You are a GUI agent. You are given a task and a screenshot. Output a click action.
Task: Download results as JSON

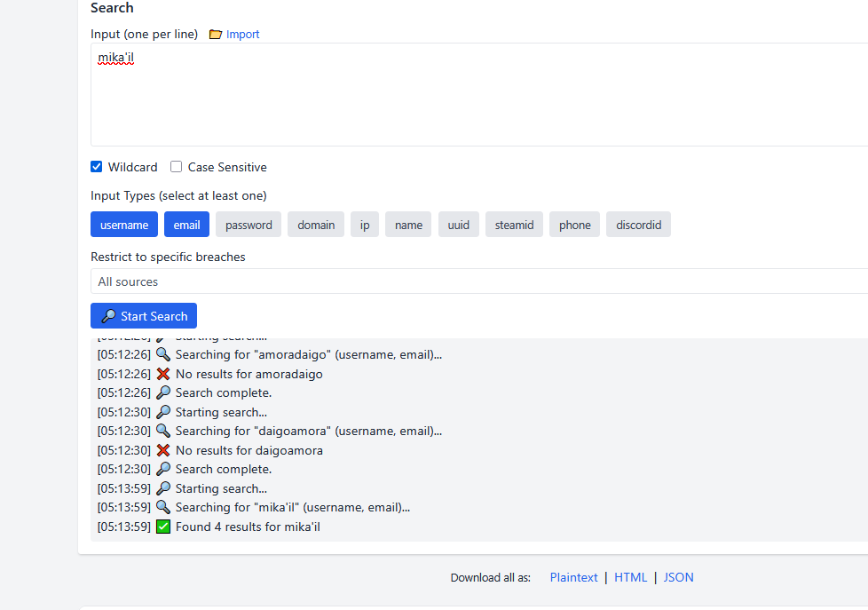click(678, 577)
